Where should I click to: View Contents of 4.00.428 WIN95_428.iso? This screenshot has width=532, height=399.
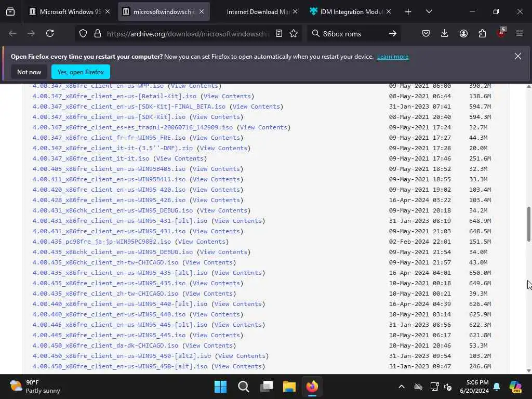(x=216, y=200)
